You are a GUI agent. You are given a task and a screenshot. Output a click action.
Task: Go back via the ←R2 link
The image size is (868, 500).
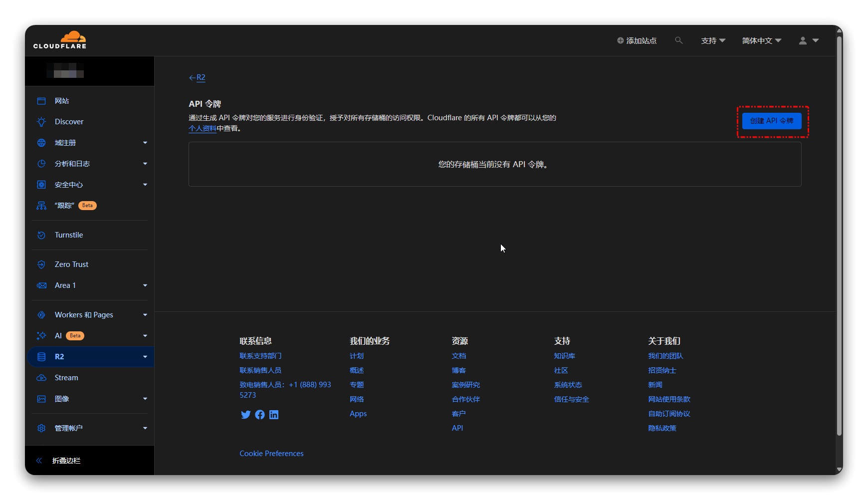[197, 77]
